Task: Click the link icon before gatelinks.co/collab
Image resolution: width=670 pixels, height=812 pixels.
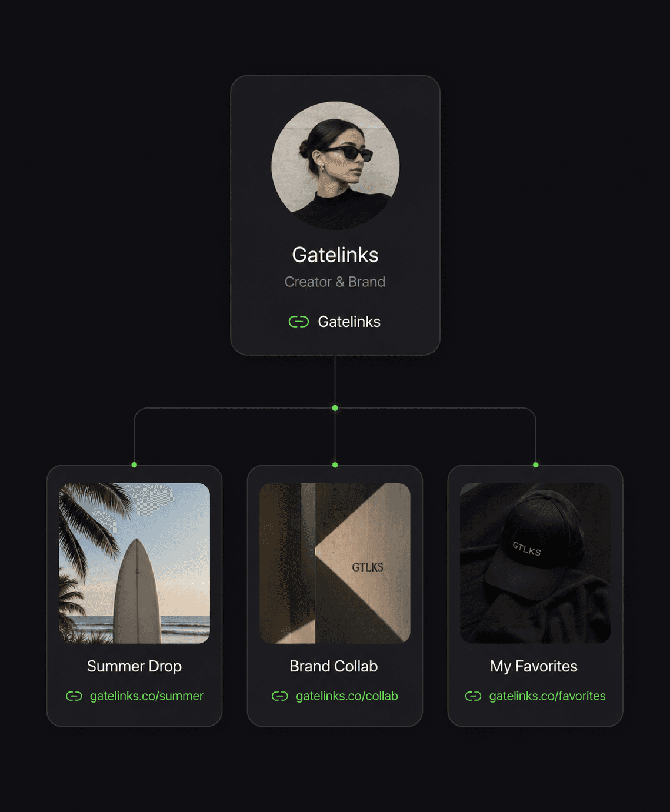Action: pyautogui.click(x=280, y=696)
